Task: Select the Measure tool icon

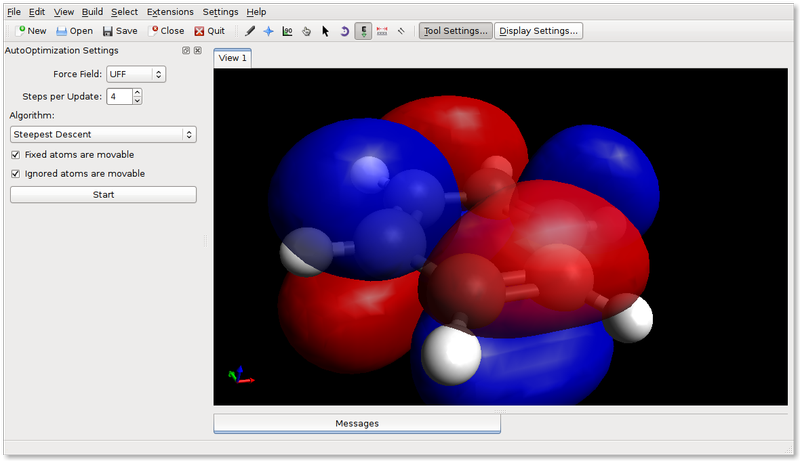Action: [x=382, y=31]
